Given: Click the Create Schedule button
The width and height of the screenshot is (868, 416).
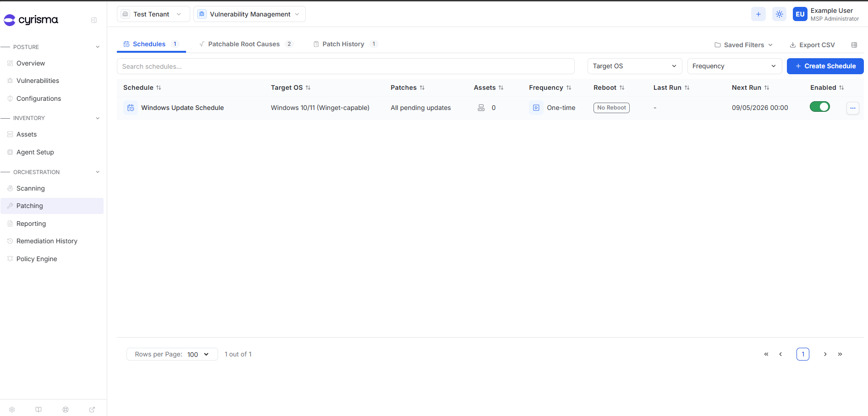Looking at the screenshot, I should coord(825,66).
